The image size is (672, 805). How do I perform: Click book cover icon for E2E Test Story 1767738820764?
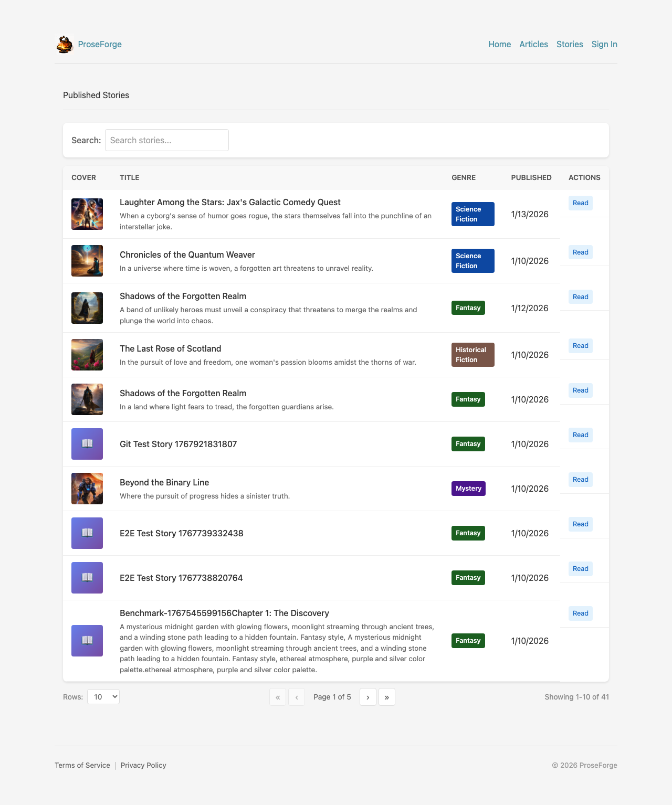coord(87,578)
